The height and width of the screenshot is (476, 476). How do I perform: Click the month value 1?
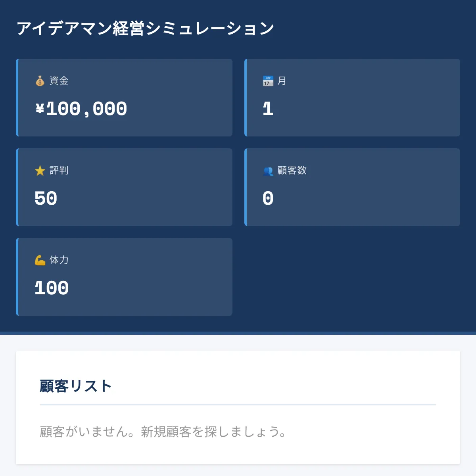[268, 109]
